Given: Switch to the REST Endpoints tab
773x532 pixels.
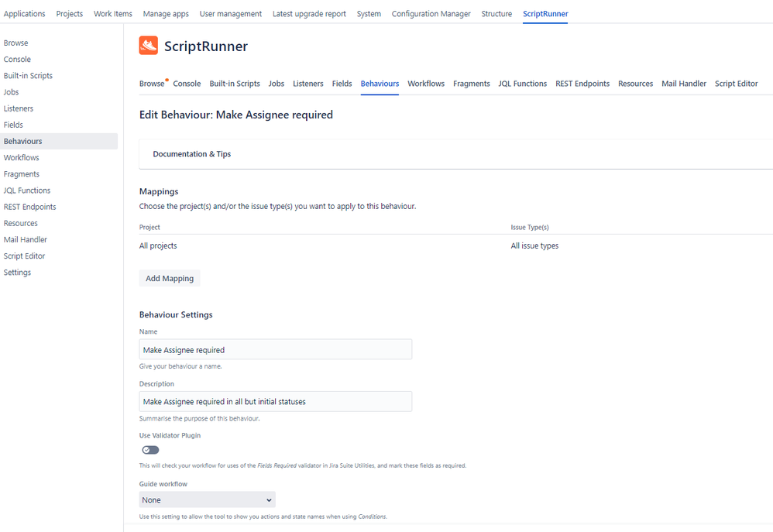Looking at the screenshot, I should point(582,84).
